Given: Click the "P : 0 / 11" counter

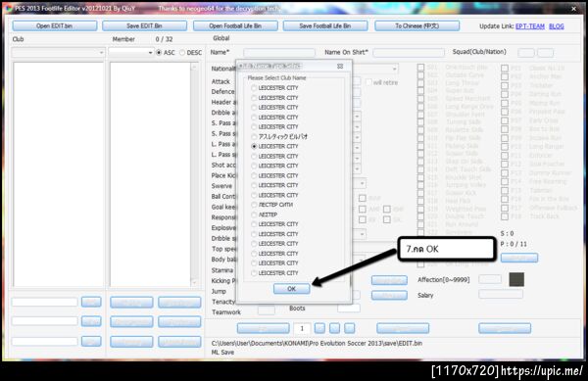Looking at the screenshot, I should tap(514, 244).
